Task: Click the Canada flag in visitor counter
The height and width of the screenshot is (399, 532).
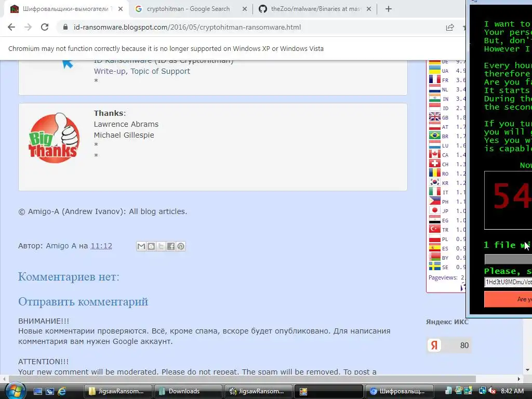Action: coord(435,154)
